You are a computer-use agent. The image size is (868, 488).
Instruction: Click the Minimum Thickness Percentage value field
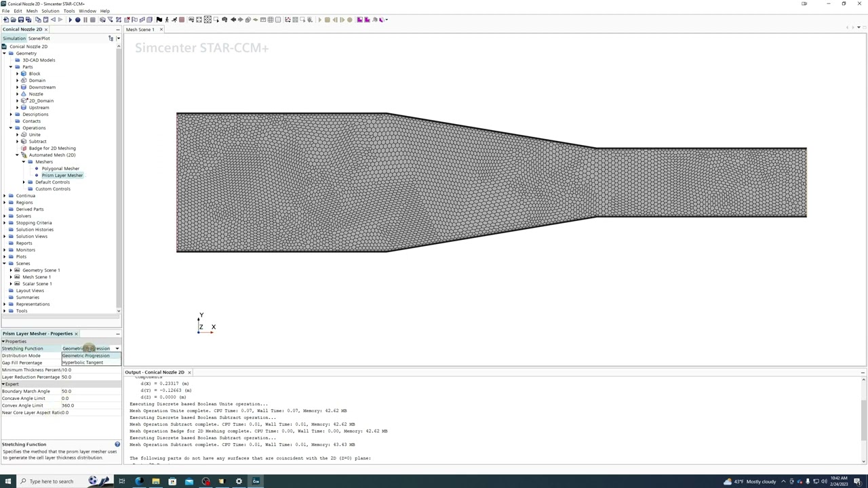coord(91,370)
